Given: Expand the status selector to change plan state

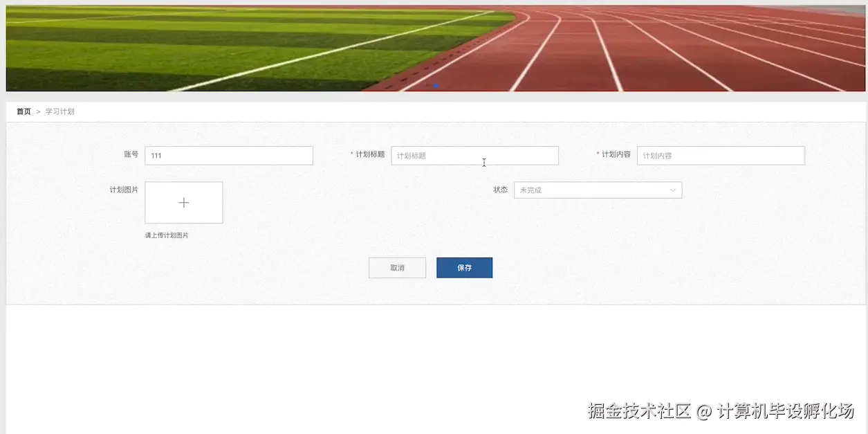Looking at the screenshot, I should tap(598, 190).
